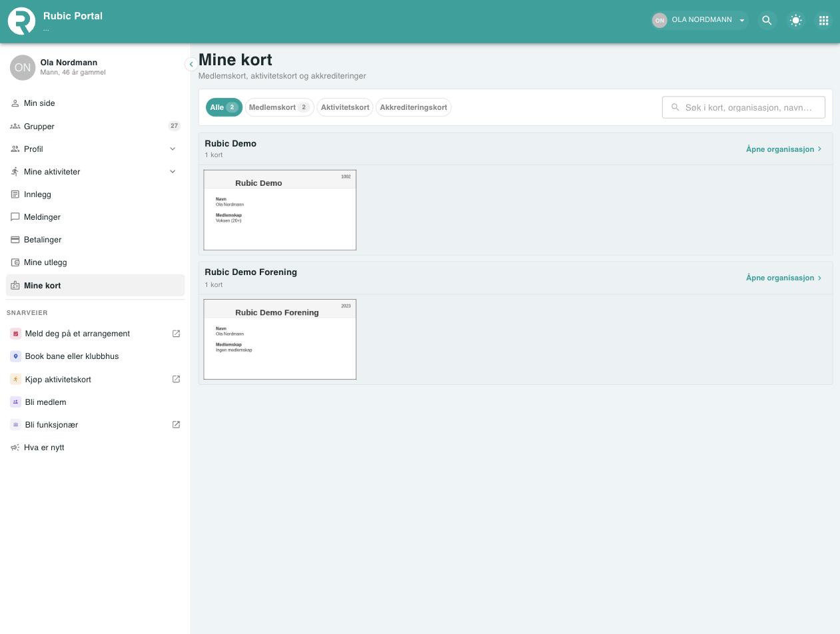The width and height of the screenshot is (840, 634).
Task: Click the 27 badge next to Grupper
Action: point(174,126)
